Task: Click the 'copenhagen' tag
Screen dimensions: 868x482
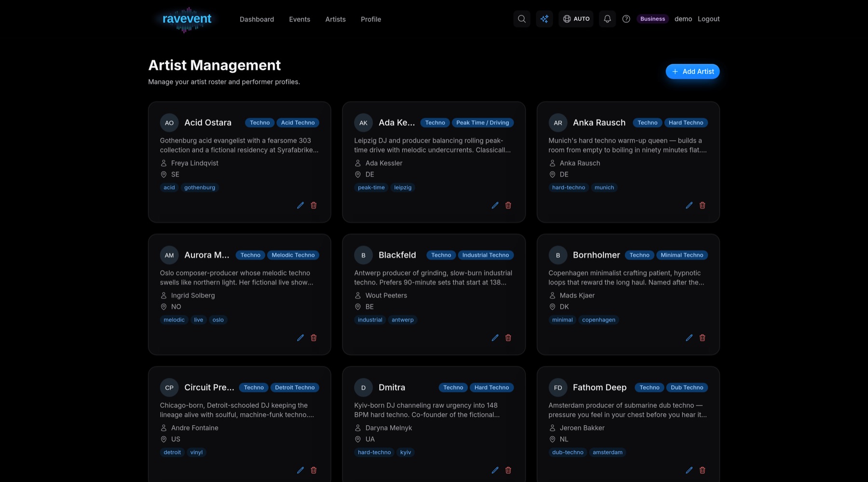Action: pyautogui.click(x=598, y=320)
